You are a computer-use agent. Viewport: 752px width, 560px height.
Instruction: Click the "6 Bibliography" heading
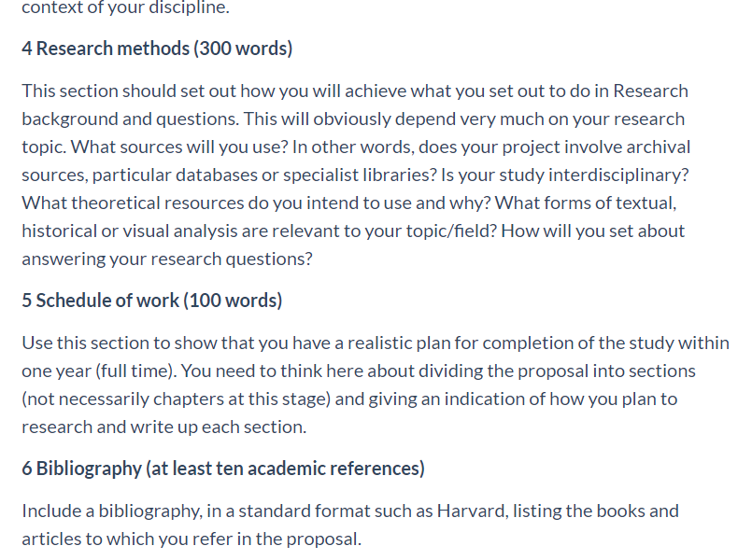(81, 469)
